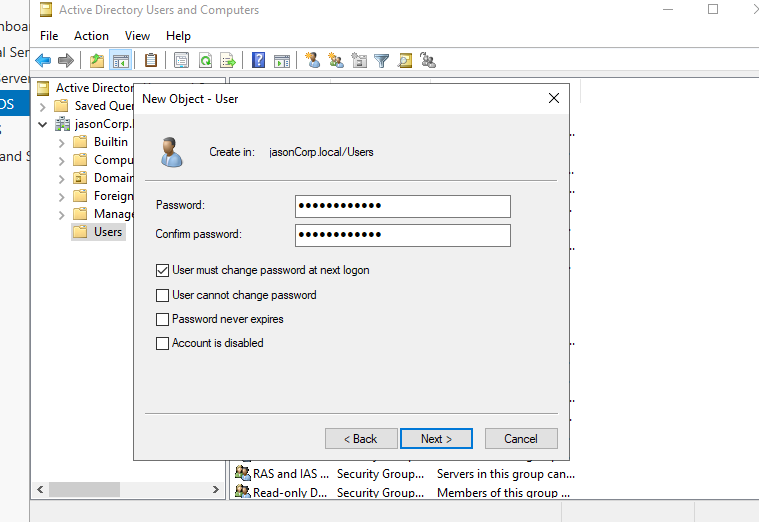Click the Create new group icon

pos(335,60)
